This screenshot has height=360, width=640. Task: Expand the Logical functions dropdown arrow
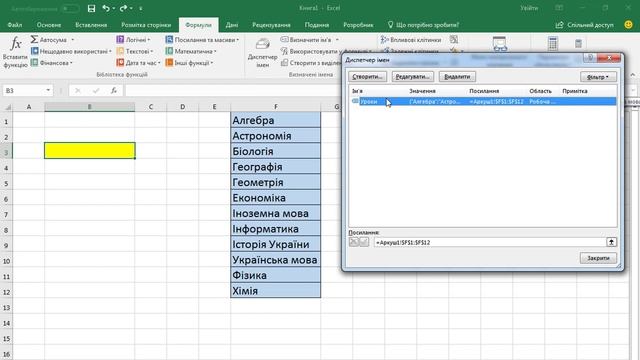coord(149,40)
